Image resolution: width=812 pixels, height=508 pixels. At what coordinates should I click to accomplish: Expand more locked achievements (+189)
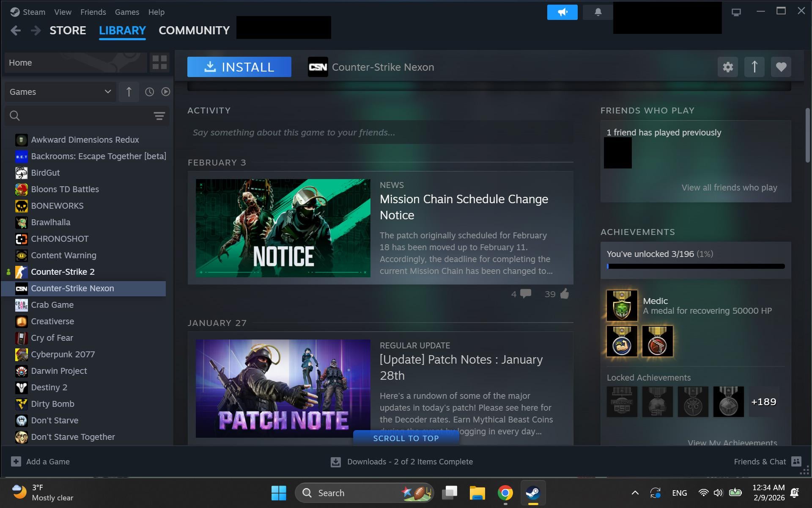tap(763, 402)
